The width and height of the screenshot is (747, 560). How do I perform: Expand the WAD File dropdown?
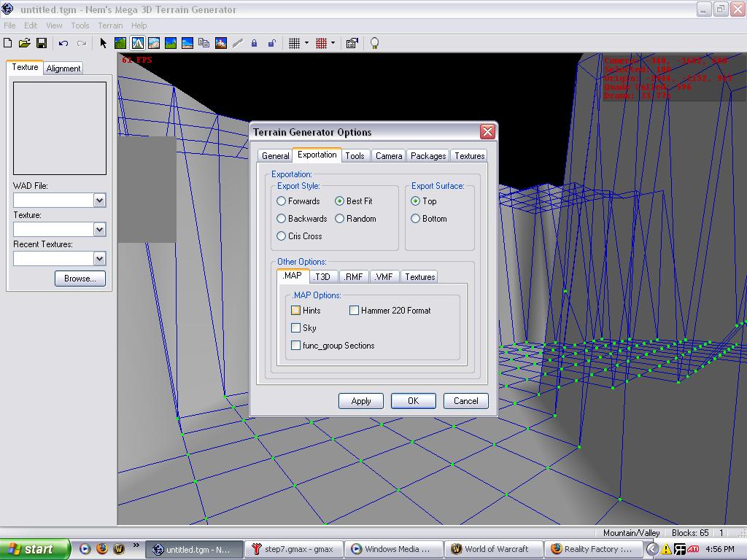99,201
